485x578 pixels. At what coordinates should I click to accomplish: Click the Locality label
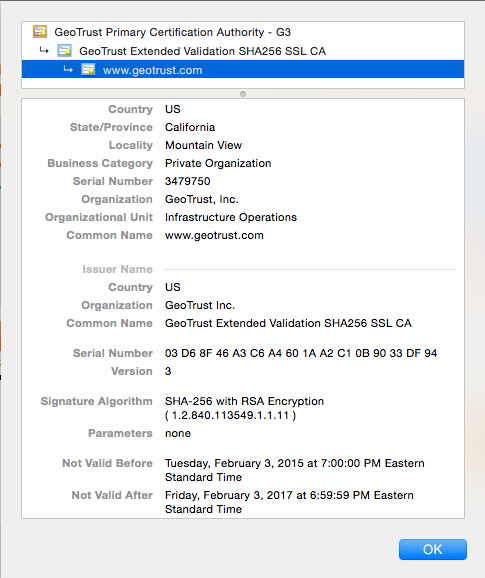click(x=130, y=146)
